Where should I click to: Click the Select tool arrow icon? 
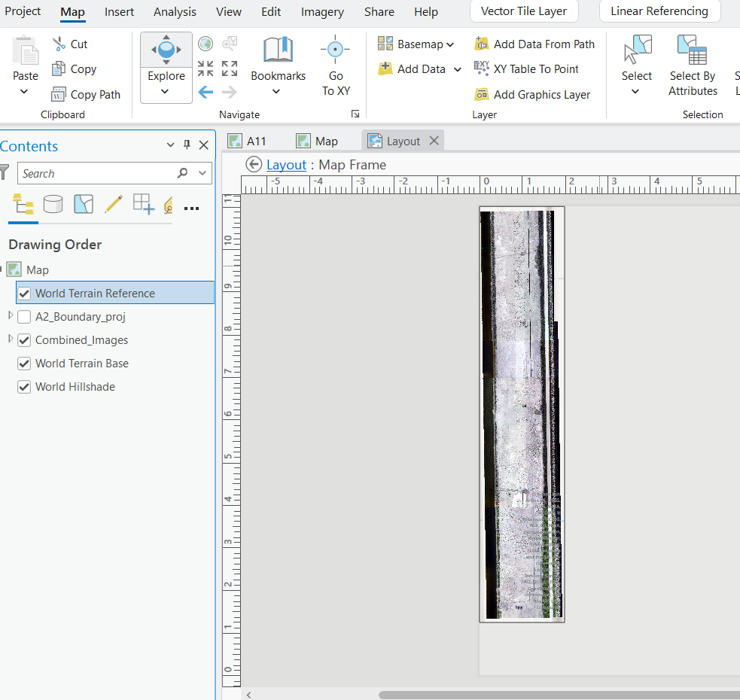coord(637,49)
